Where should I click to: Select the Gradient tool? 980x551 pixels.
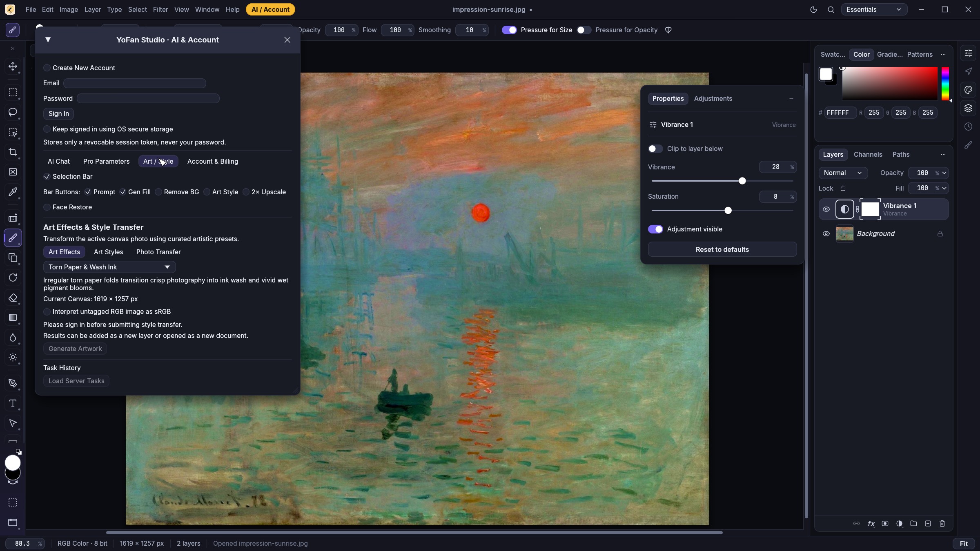pos(13,318)
